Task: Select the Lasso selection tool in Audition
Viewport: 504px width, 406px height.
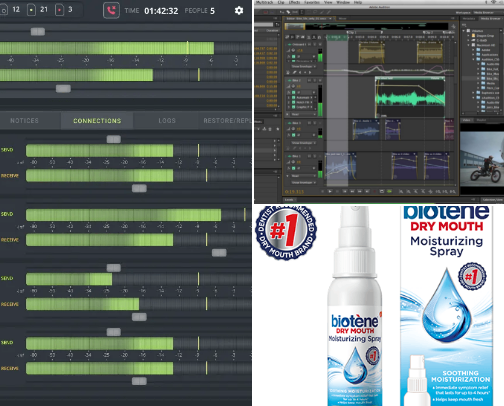Action: tap(315, 12)
